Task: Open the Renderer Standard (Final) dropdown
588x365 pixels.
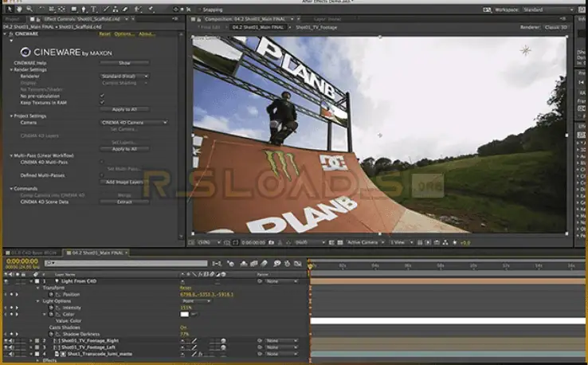Action: point(124,77)
